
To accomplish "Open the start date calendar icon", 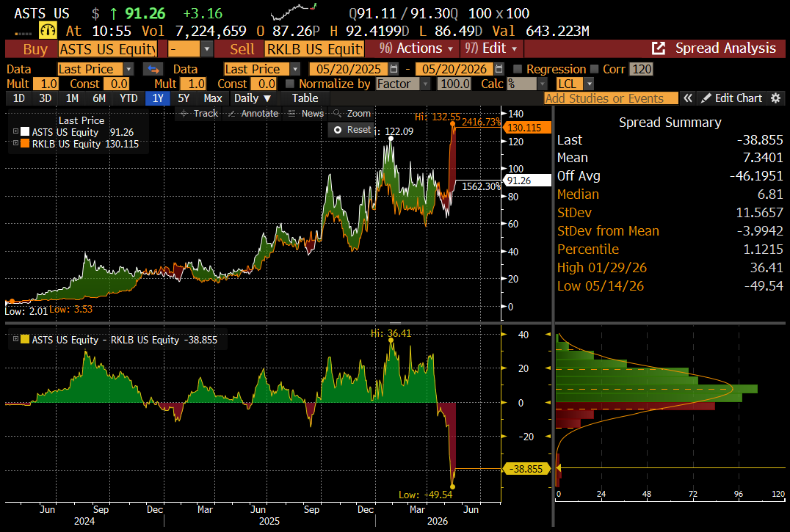I will tap(394, 69).
